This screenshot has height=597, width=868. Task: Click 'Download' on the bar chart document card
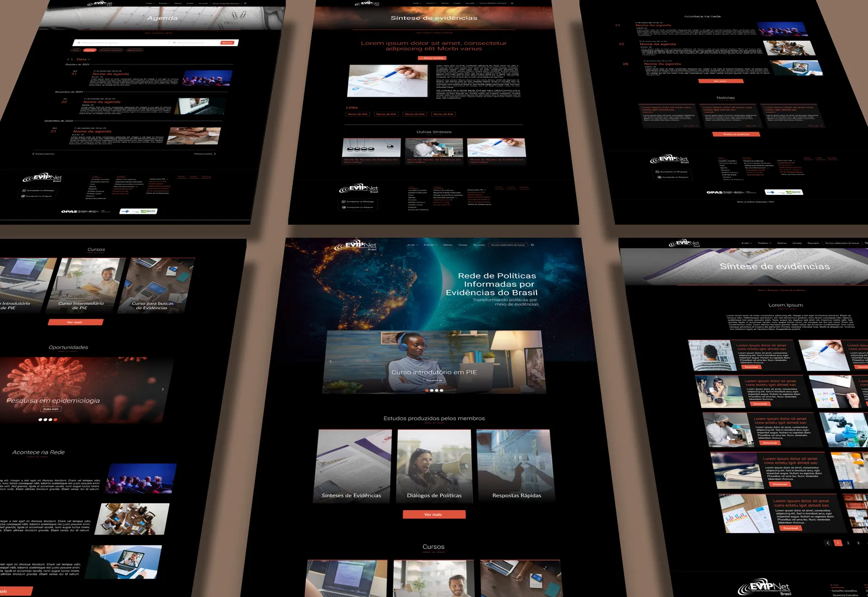(x=790, y=528)
